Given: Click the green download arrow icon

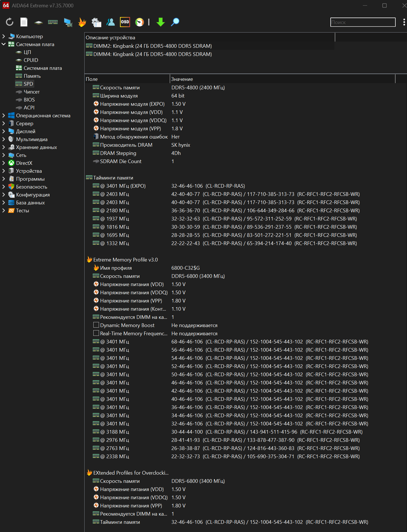Looking at the screenshot, I should tap(161, 22).
